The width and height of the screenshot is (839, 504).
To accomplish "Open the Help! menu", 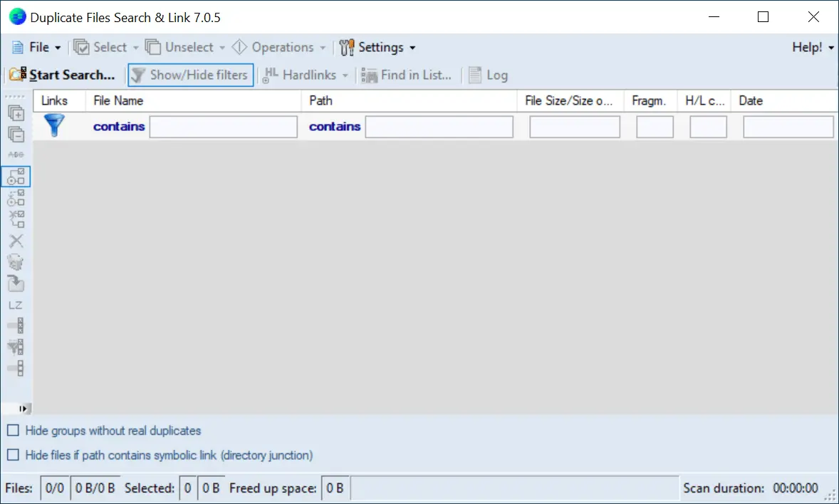I will pyautogui.click(x=813, y=47).
